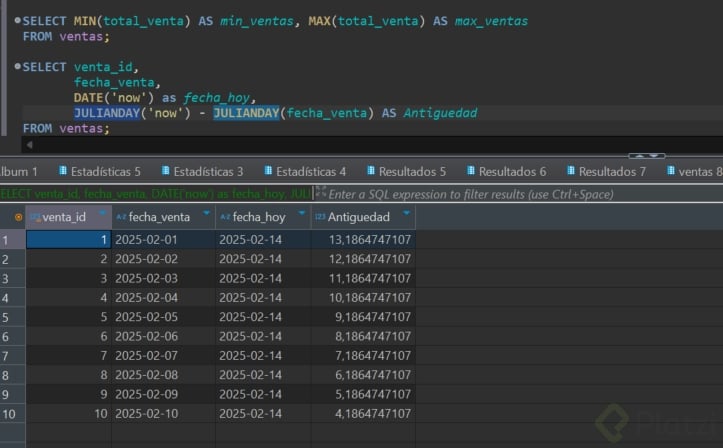Click the query marker beside SELECT venta_id line
Screen dimensions: 723x448
click(x=18, y=66)
